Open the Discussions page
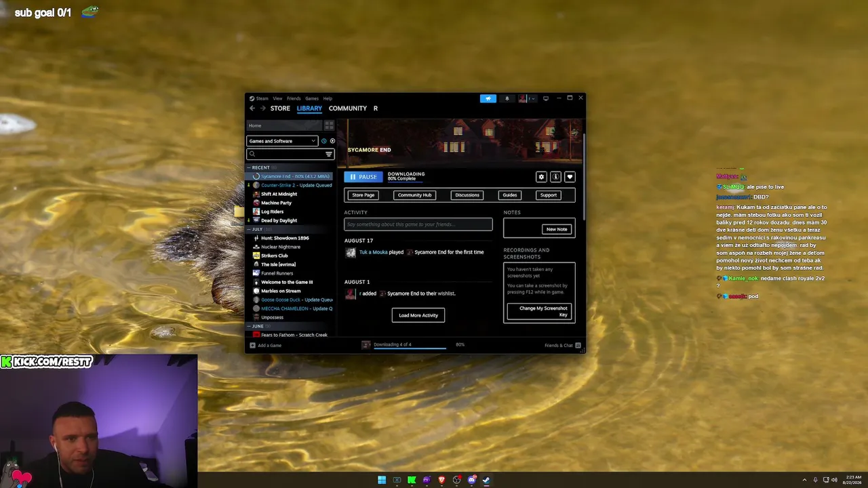868x488 pixels. [x=467, y=195]
